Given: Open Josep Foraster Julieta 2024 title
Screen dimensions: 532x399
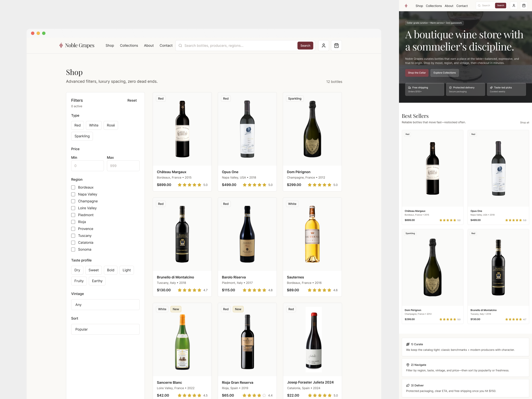Looking at the screenshot, I should [310, 382].
